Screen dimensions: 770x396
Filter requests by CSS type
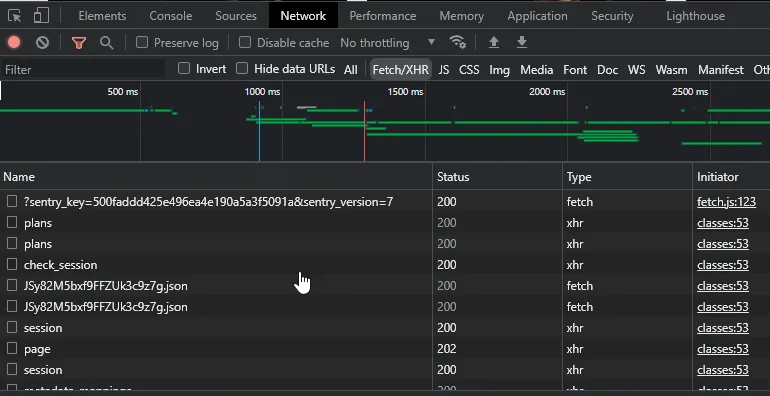click(x=469, y=70)
